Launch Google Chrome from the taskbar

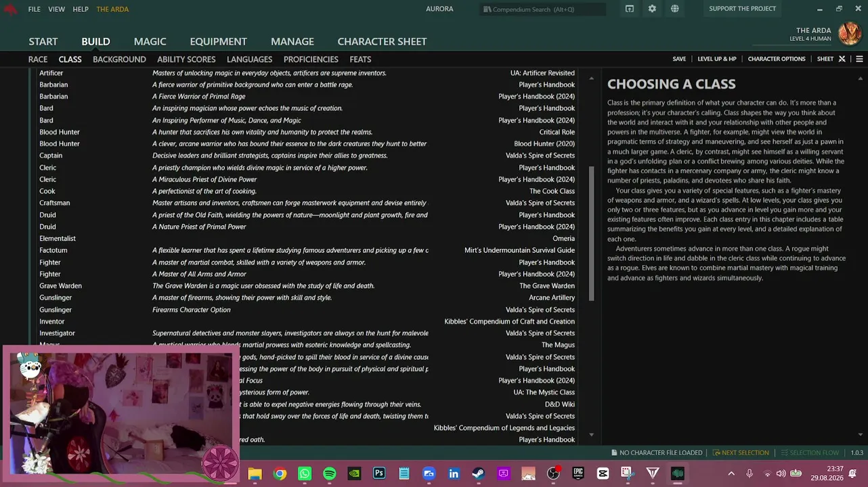280,473
